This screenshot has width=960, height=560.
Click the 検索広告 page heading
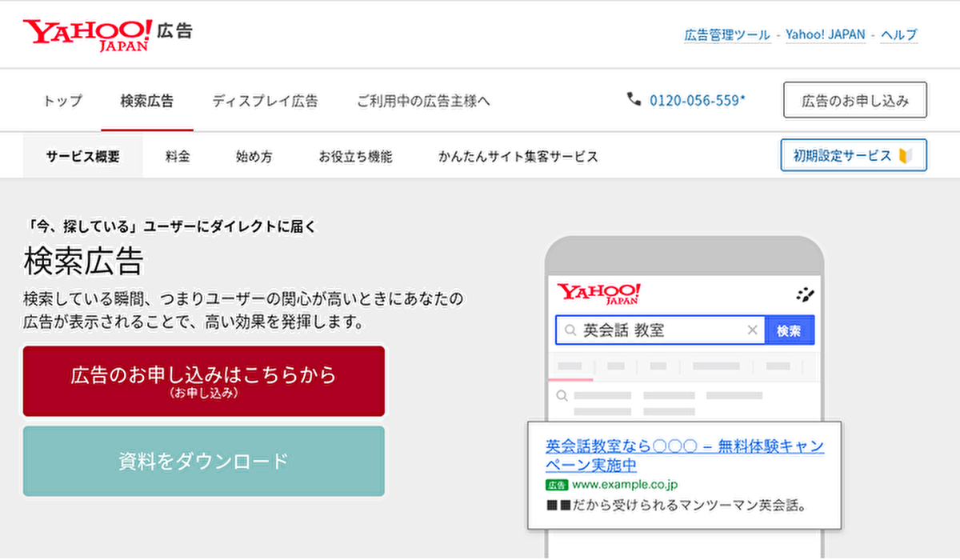click(x=83, y=261)
